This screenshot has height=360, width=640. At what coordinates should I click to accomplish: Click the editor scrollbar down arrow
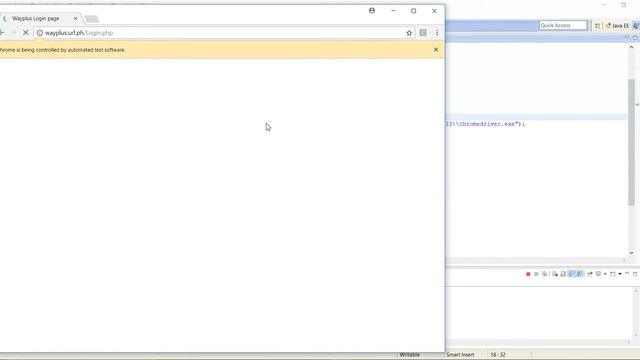pyautogui.click(x=631, y=253)
